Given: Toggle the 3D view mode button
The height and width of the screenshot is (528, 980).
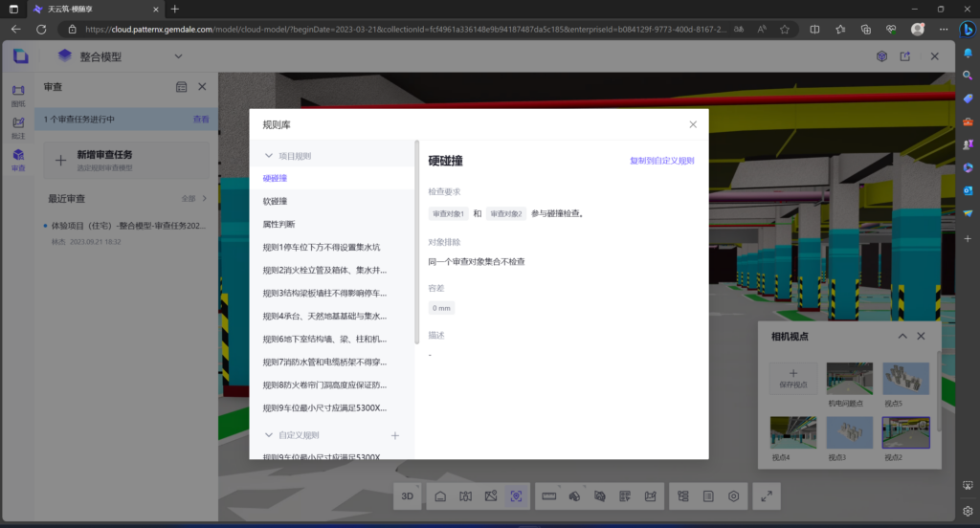Looking at the screenshot, I should pyautogui.click(x=408, y=496).
